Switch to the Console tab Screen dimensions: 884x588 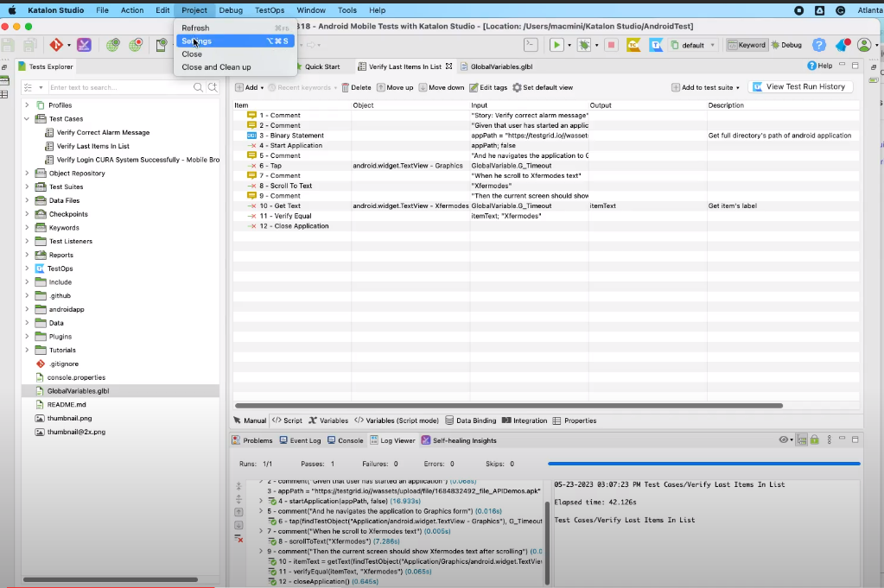click(x=345, y=440)
